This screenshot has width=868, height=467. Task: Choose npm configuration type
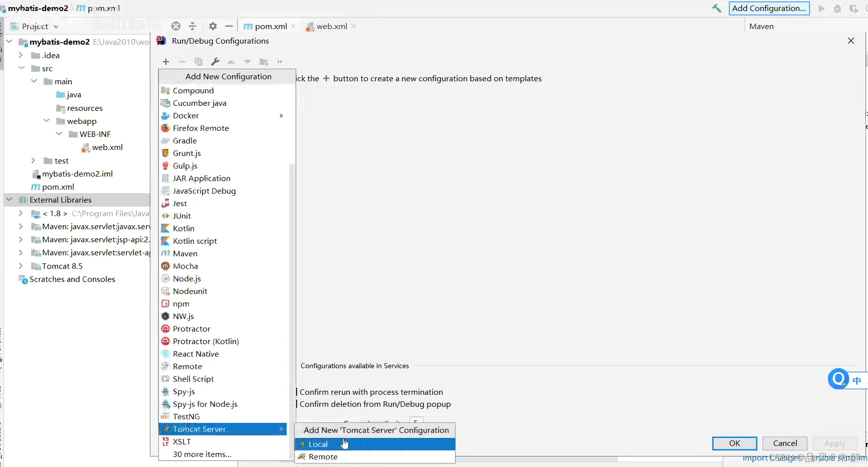pos(223,303)
